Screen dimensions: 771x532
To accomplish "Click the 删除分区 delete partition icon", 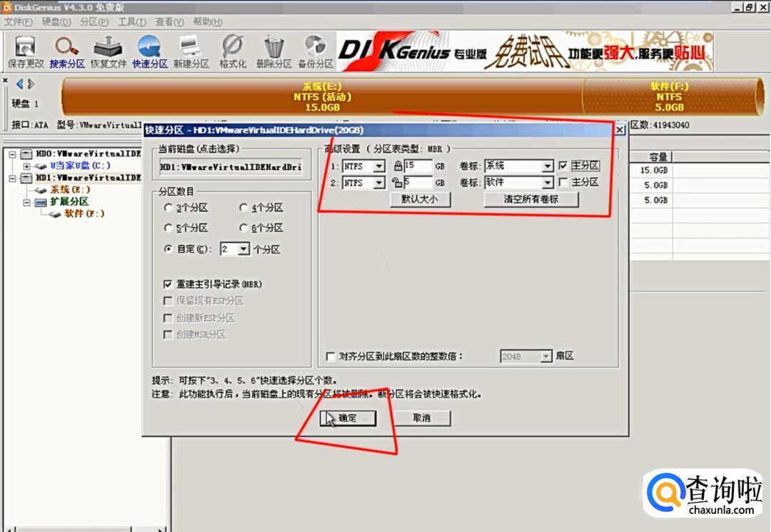I will coord(274,51).
